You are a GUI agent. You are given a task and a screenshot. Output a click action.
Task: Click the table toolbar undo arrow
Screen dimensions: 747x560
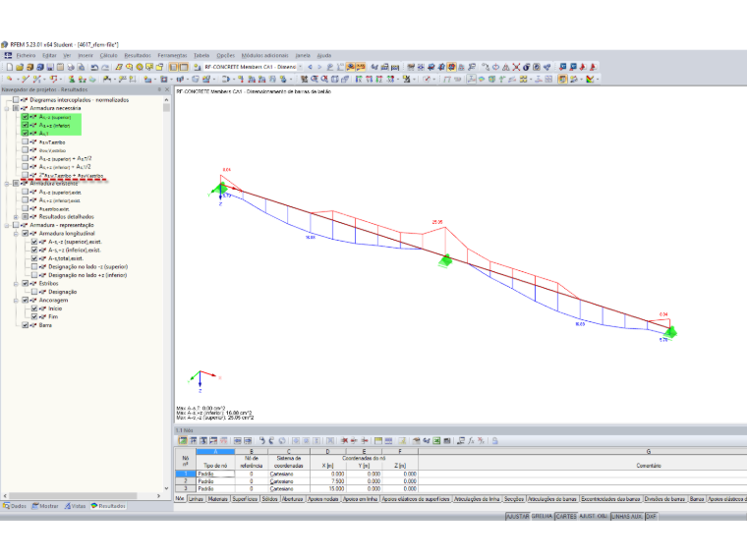pos(262,441)
